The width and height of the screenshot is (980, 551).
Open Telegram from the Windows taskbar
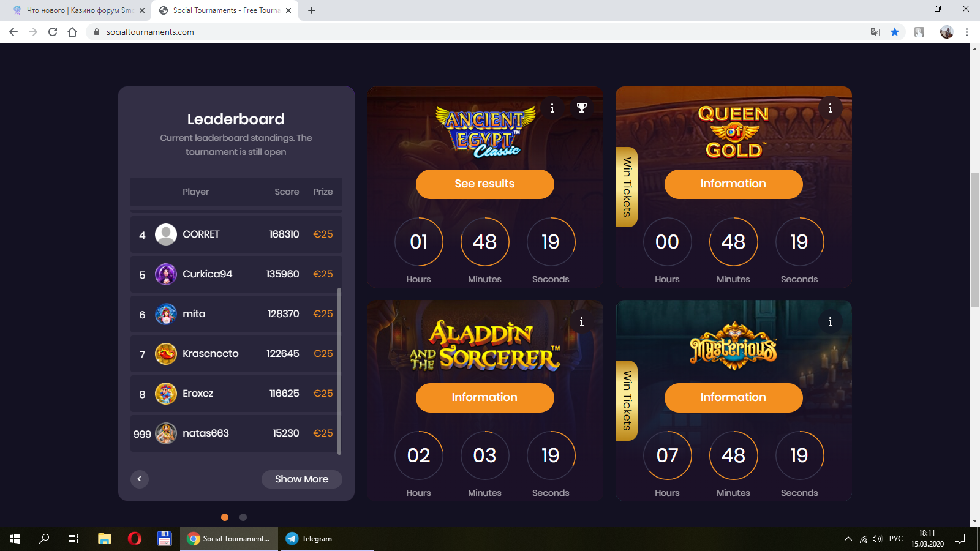[310, 539]
